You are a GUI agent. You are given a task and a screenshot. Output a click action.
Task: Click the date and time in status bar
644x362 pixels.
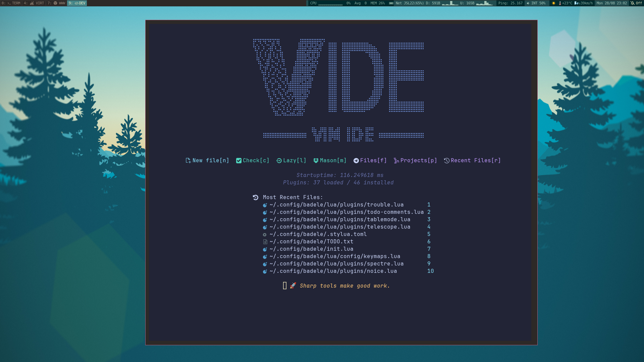point(611,3)
